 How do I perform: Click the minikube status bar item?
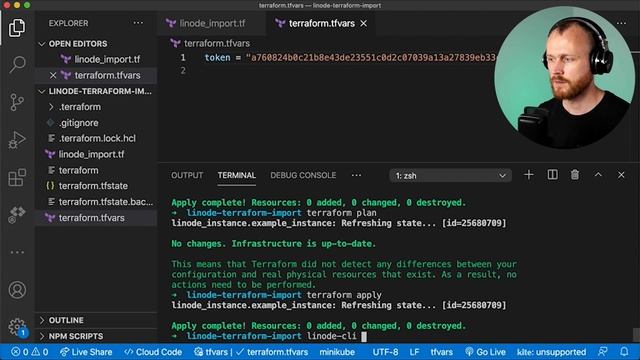(337, 352)
